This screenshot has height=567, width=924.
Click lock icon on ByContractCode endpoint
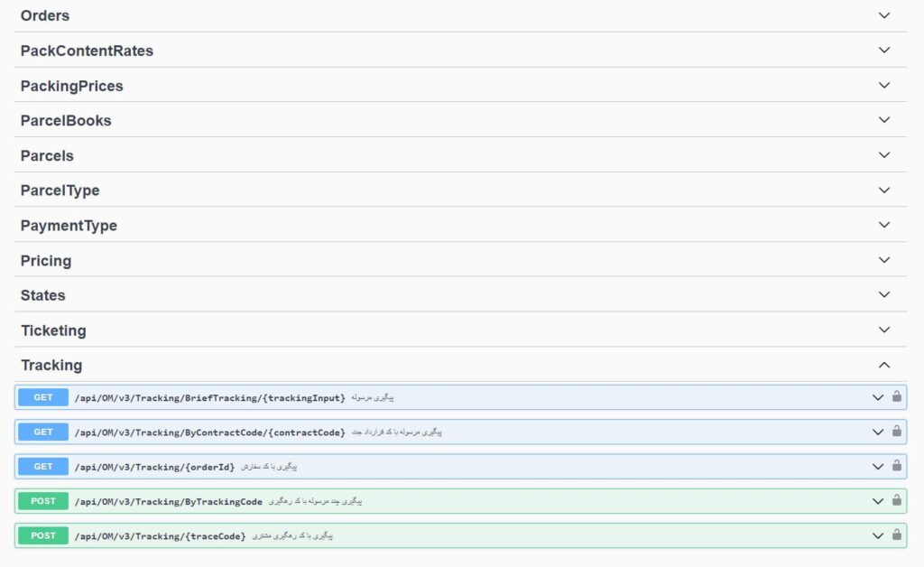pyautogui.click(x=896, y=432)
